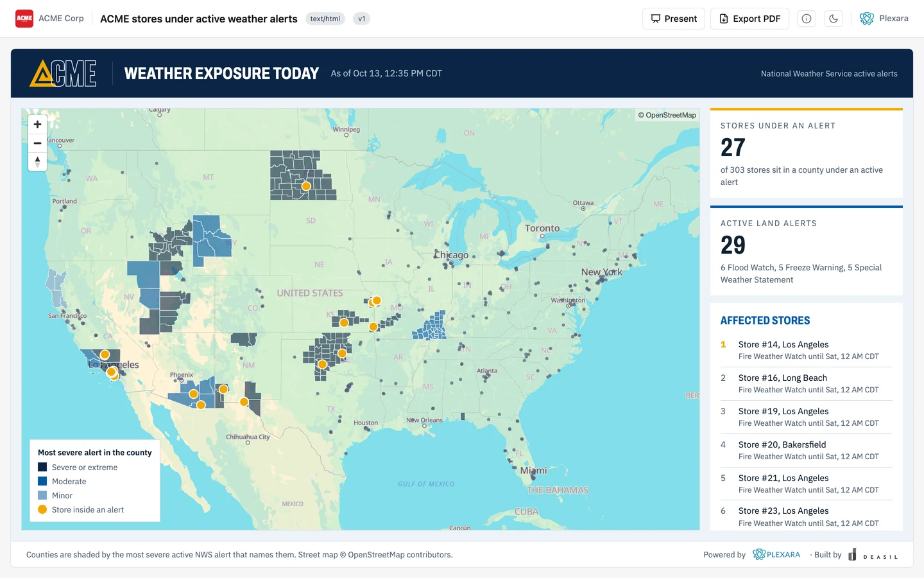The height and width of the screenshot is (578, 924).
Task: Click the Severe or extreme legend swatch
Action: coord(42,467)
